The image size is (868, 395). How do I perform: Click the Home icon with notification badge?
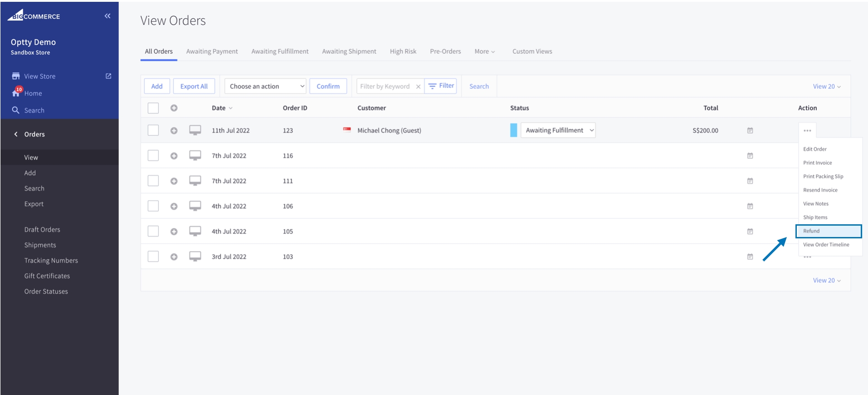point(16,92)
